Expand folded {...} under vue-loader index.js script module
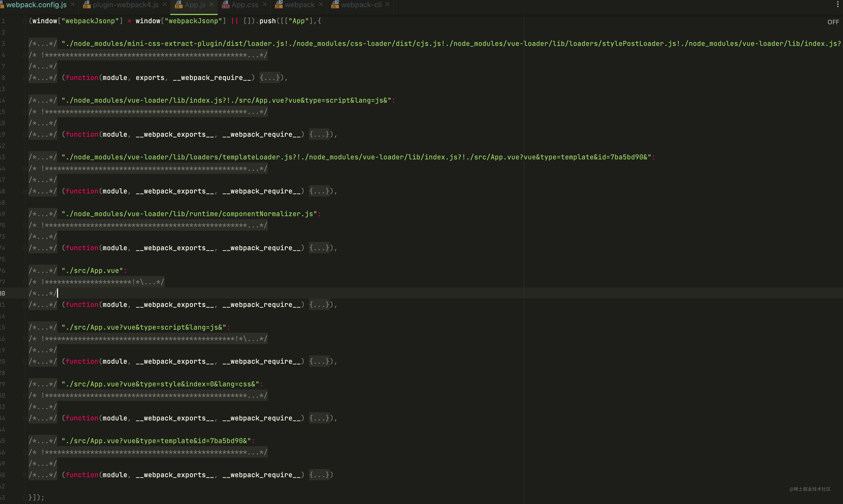The image size is (843, 504). click(x=319, y=134)
